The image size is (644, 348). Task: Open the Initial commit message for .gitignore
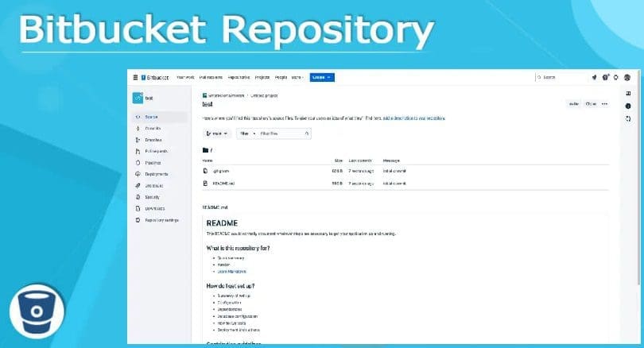[394, 171]
